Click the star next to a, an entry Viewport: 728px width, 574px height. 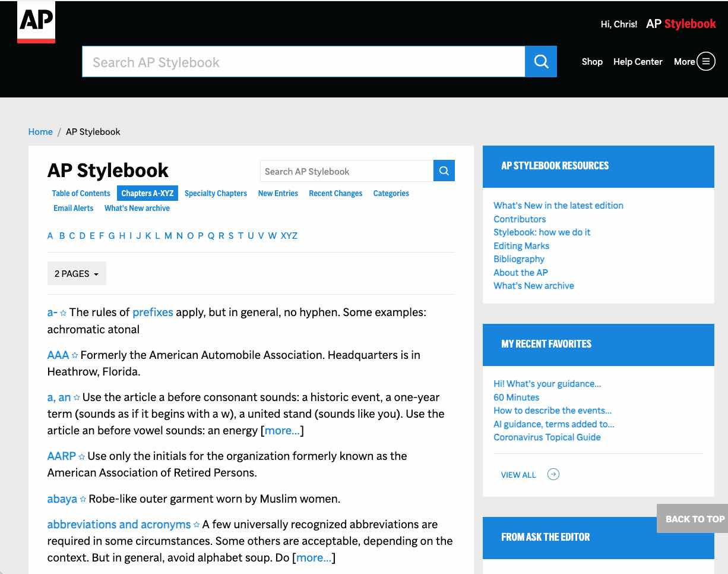[x=77, y=398]
